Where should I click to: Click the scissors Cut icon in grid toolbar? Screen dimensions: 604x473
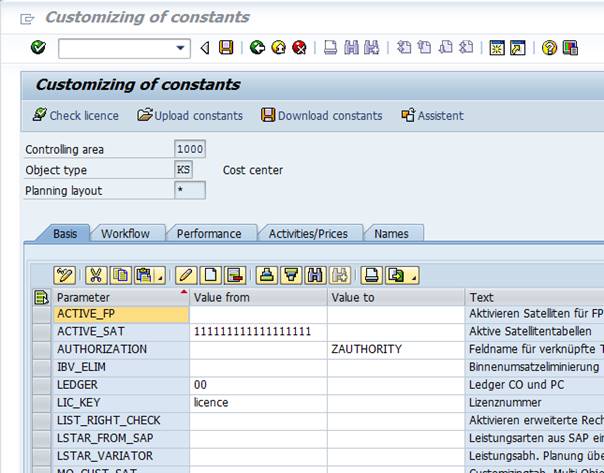point(96,275)
